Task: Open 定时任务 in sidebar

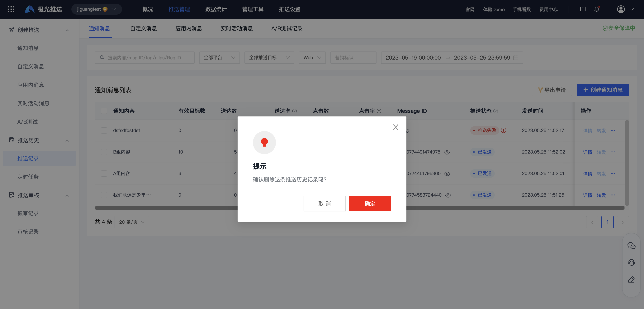Action: [x=28, y=177]
